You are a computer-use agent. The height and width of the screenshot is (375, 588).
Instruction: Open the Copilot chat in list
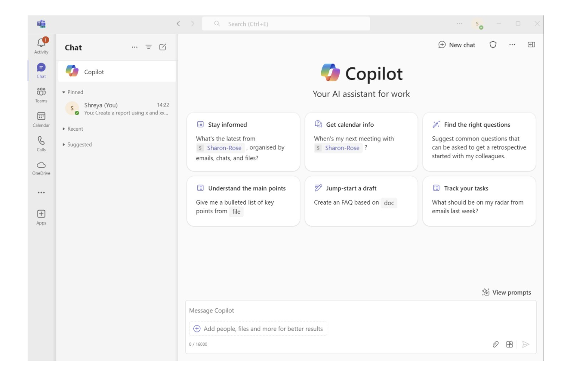click(117, 71)
